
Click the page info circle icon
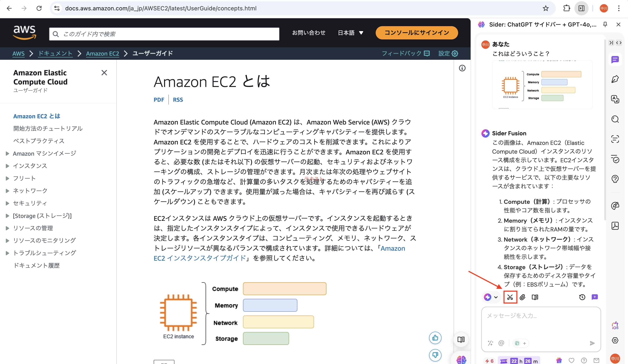pos(462,68)
